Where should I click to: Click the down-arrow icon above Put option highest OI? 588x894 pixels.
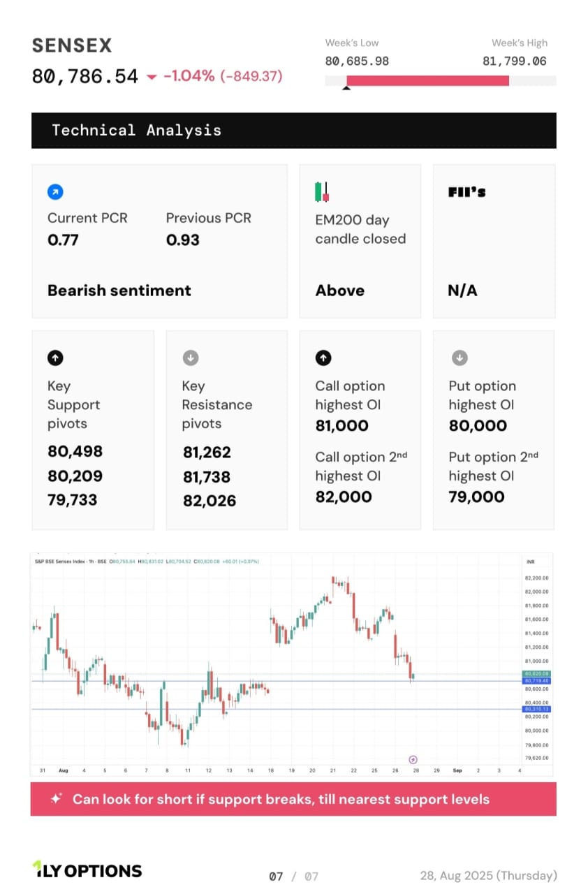coord(460,358)
